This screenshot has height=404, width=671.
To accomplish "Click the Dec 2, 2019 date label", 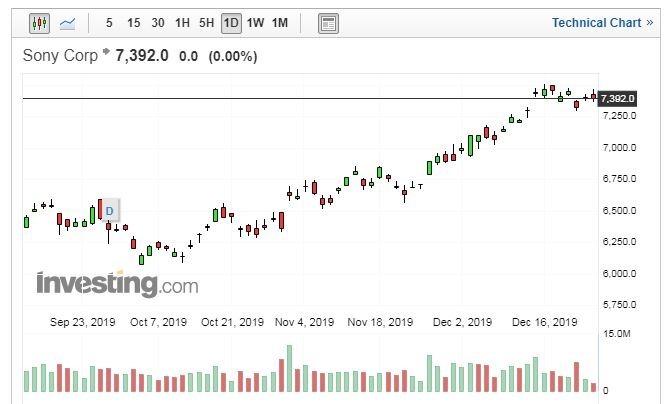I will pos(462,322).
